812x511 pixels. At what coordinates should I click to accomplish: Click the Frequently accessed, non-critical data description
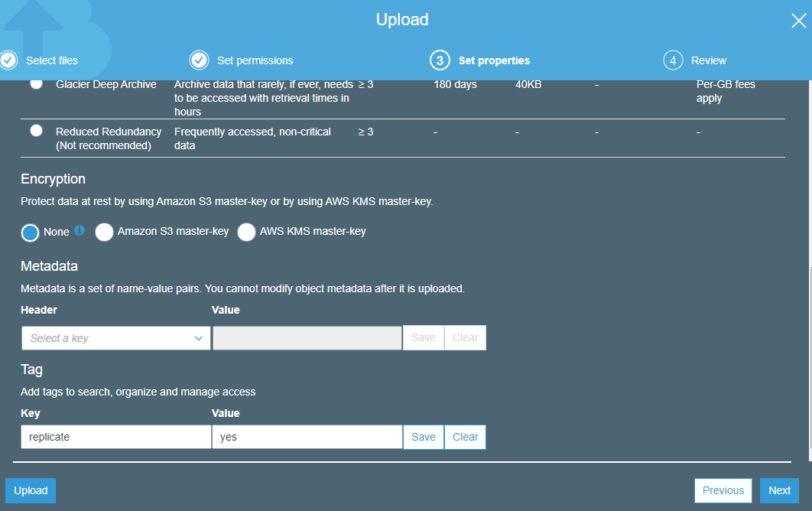[x=252, y=138]
